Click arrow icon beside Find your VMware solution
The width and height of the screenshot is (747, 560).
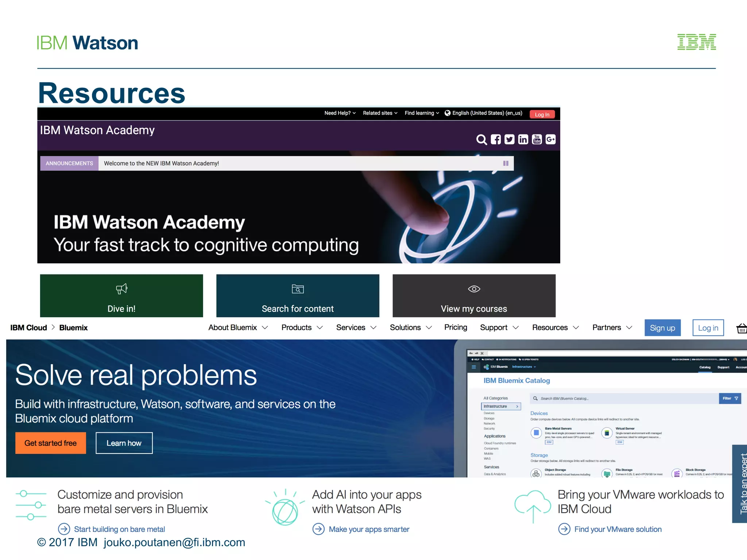(x=564, y=529)
